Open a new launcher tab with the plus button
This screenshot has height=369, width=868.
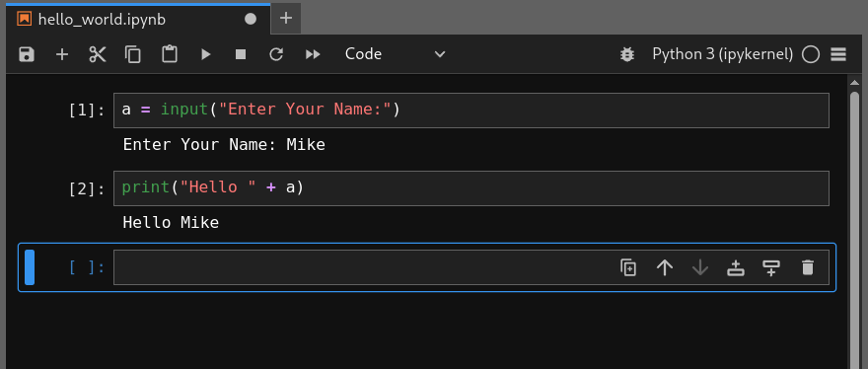coord(286,19)
